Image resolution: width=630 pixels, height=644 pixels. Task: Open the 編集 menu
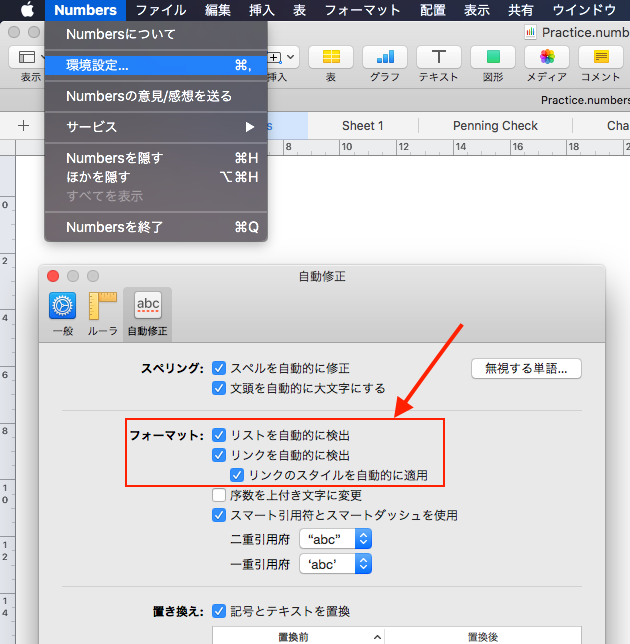click(x=218, y=10)
